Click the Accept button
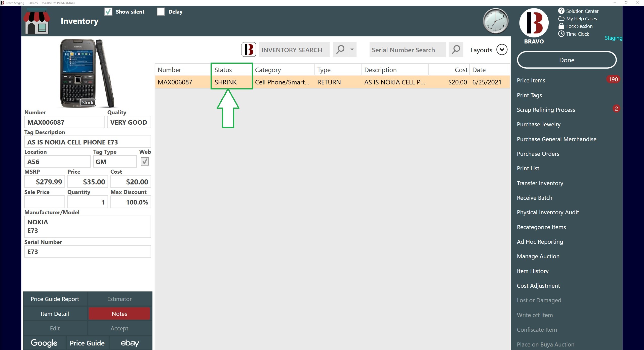The height and width of the screenshot is (350, 644). click(119, 328)
